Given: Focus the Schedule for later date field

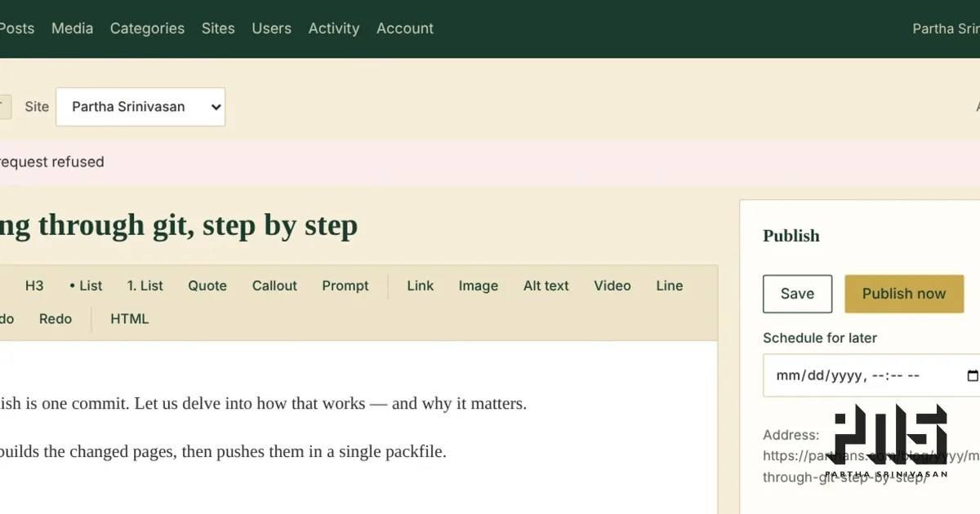Looking at the screenshot, I should (x=871, y=375).
